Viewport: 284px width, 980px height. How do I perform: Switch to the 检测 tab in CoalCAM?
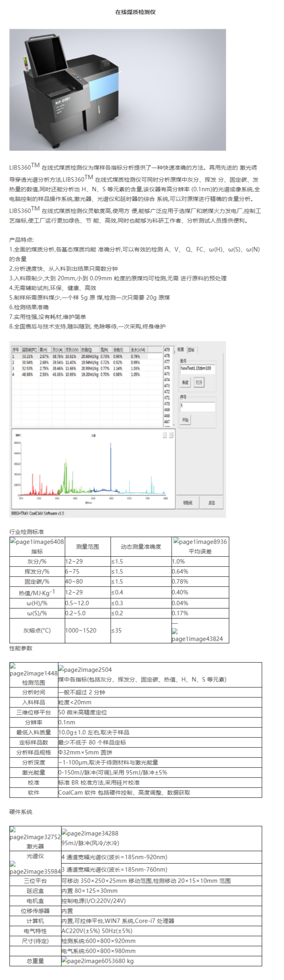[181, 349]
